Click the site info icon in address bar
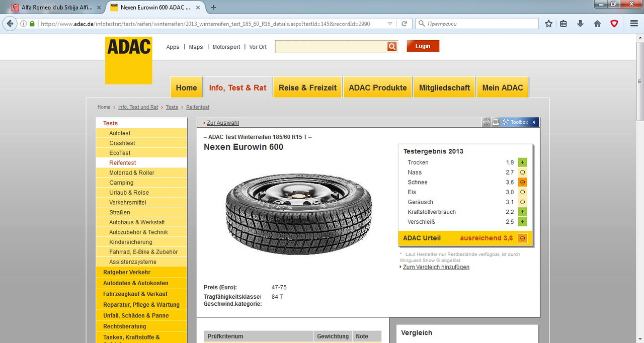The width and height of the screenshot is (644, 343). pos(24,24)
